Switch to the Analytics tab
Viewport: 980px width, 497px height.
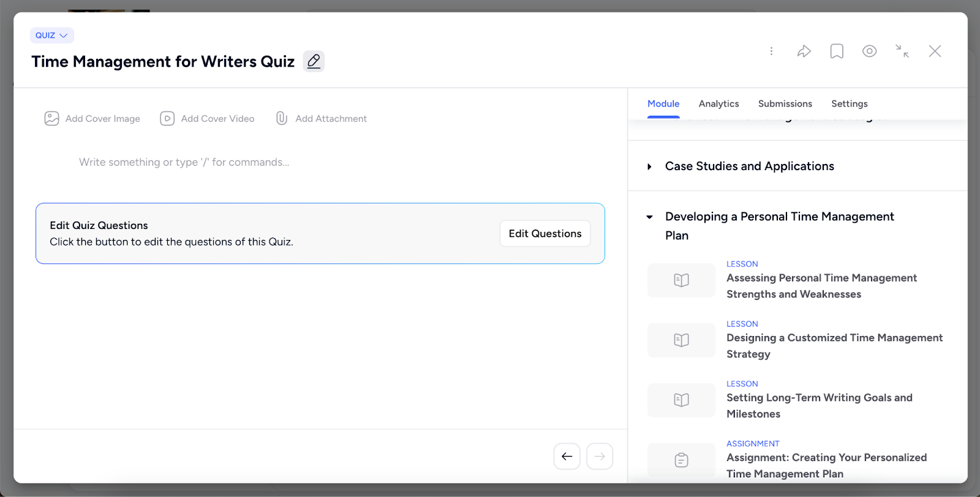pyautogui.click(x=718, y=103)
